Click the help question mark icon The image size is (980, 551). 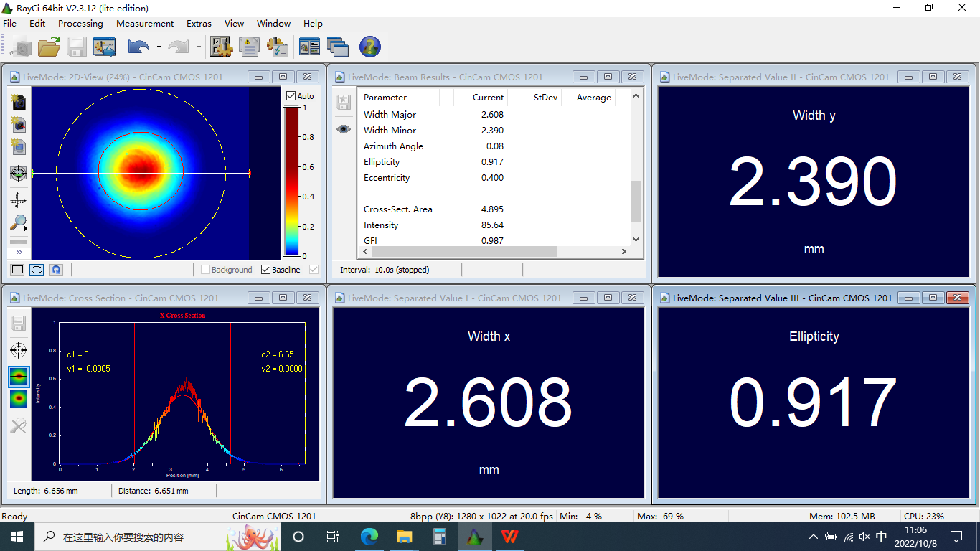click(369, 47)
